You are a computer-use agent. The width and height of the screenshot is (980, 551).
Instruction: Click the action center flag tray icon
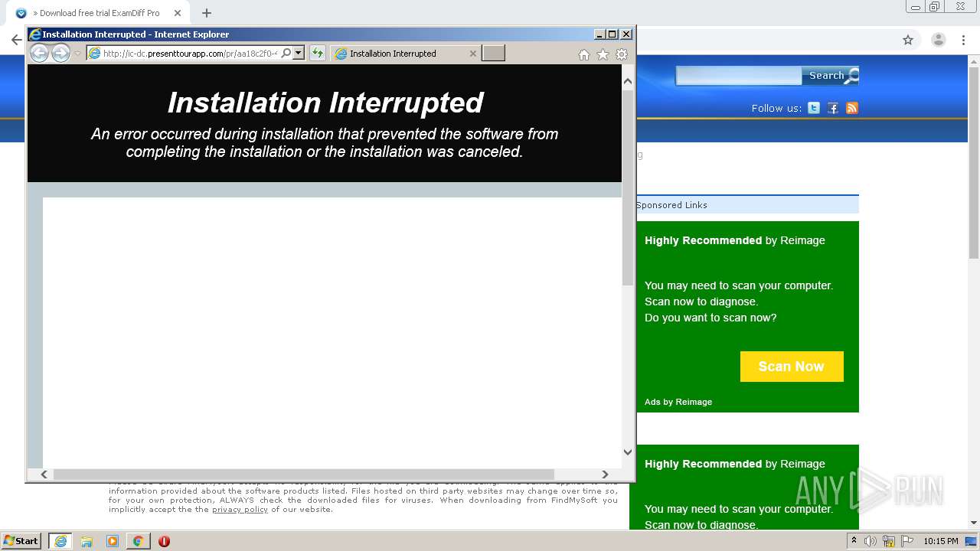point(907,541)
